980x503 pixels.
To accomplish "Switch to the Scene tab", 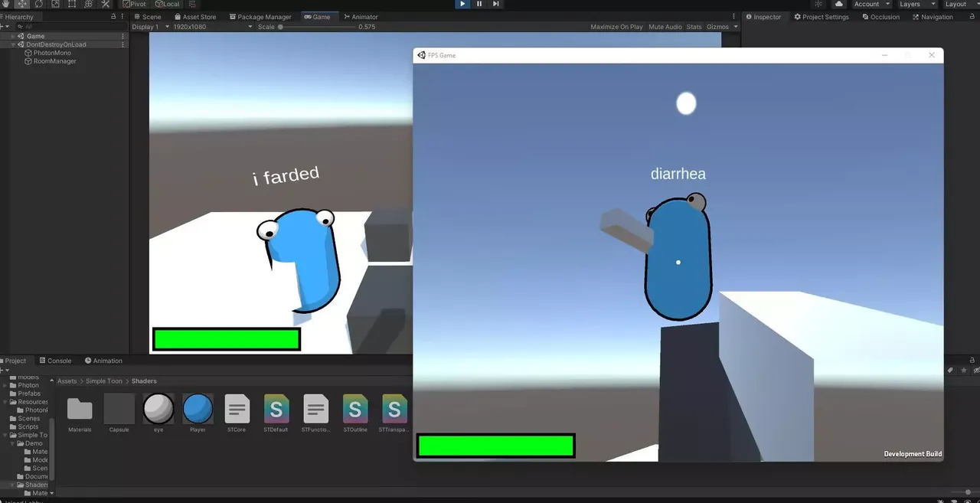I will [148, 17].
